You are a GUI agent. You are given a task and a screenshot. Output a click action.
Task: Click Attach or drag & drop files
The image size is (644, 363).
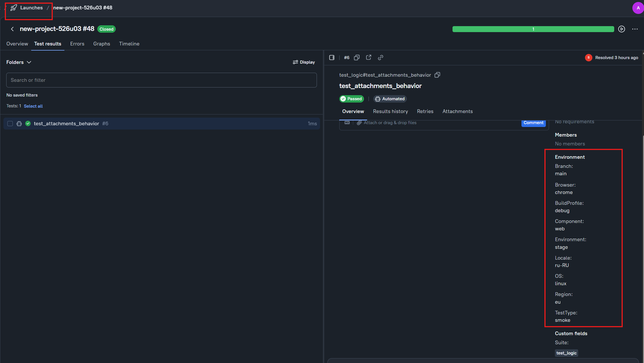(390, 123)
